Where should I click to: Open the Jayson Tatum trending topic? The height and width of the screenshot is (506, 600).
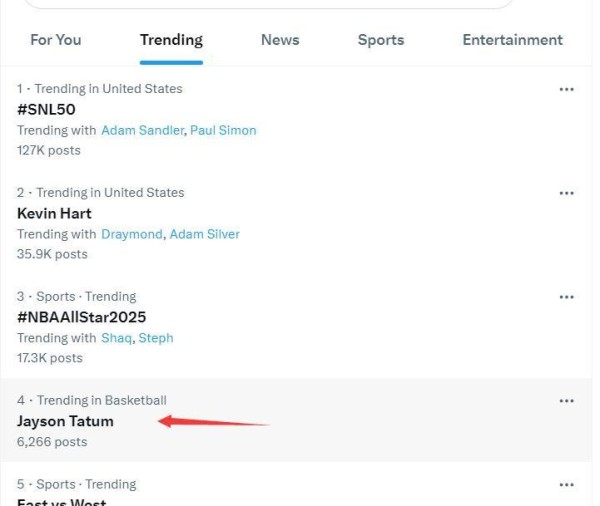point(65,421)
